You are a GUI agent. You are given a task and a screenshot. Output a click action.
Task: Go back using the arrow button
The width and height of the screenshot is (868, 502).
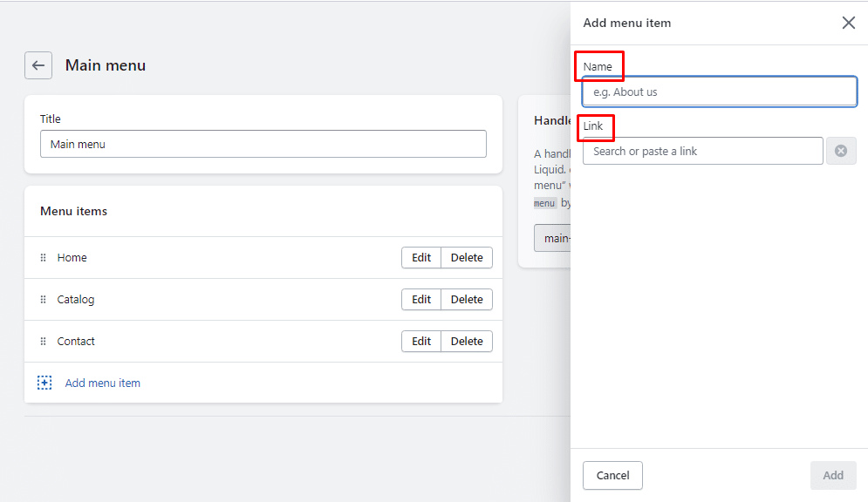(38, 65)
